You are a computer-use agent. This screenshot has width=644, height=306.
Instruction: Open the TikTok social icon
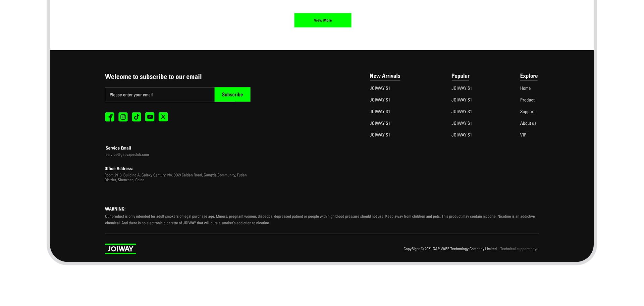[137, 117]
